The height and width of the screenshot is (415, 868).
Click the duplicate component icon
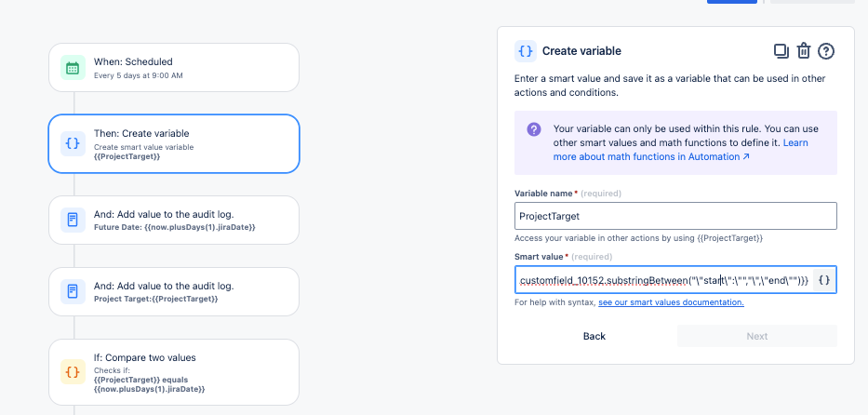(781, 51)
